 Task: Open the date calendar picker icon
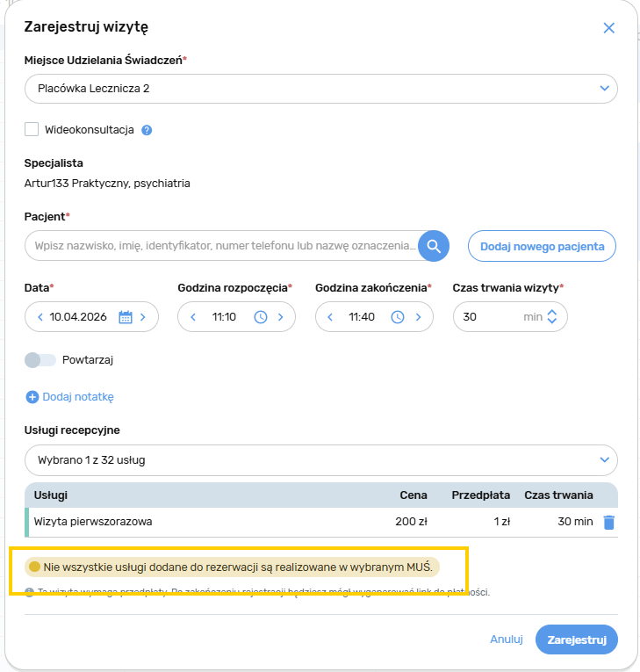click(125, 317)
